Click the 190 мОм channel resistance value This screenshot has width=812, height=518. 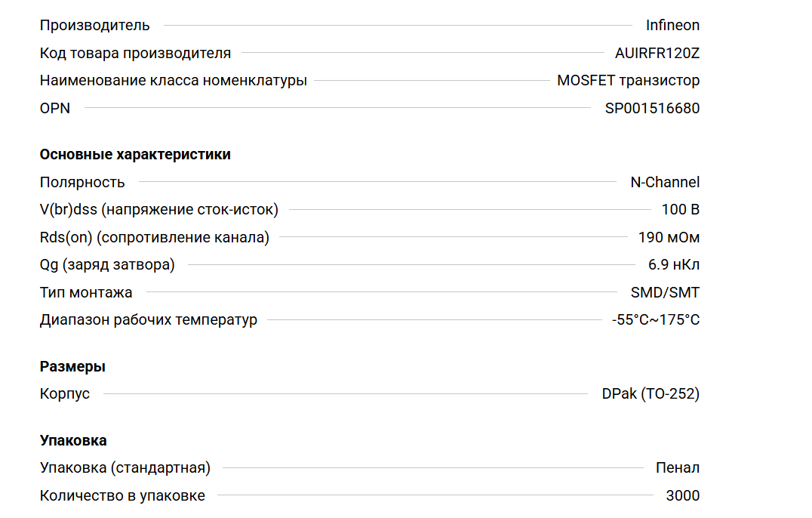(669, 237)
